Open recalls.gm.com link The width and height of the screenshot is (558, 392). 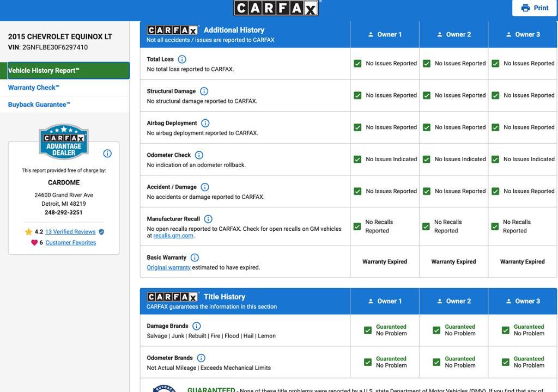(x=173, y=236)
